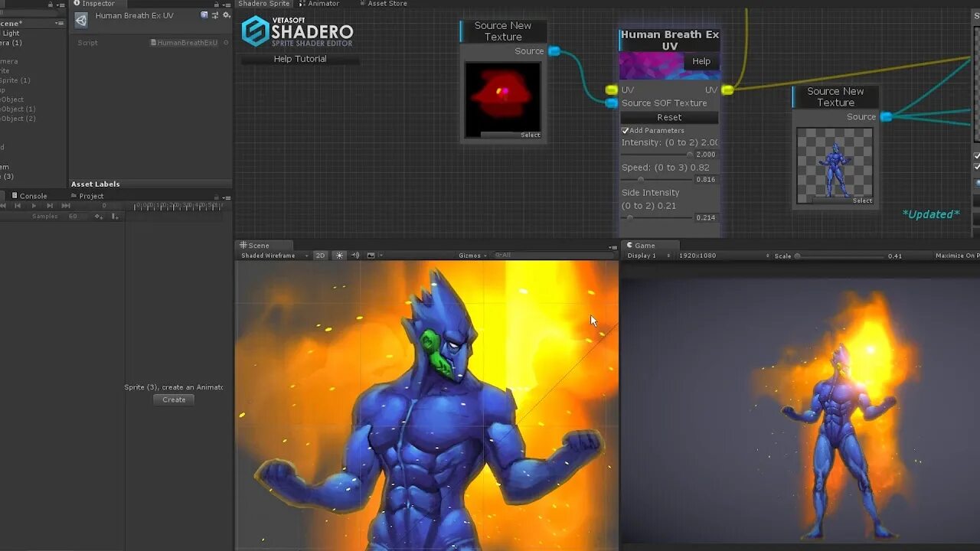The image size is (980, 551).
Task: Open the Inspector component settings gear
Action: pos(226,15)
